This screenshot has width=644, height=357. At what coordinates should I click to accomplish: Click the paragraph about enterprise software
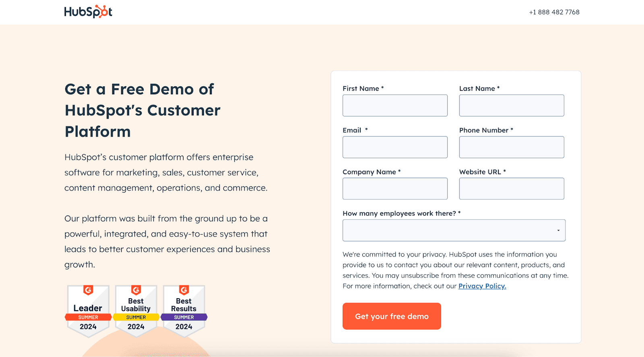pos(166,172)
